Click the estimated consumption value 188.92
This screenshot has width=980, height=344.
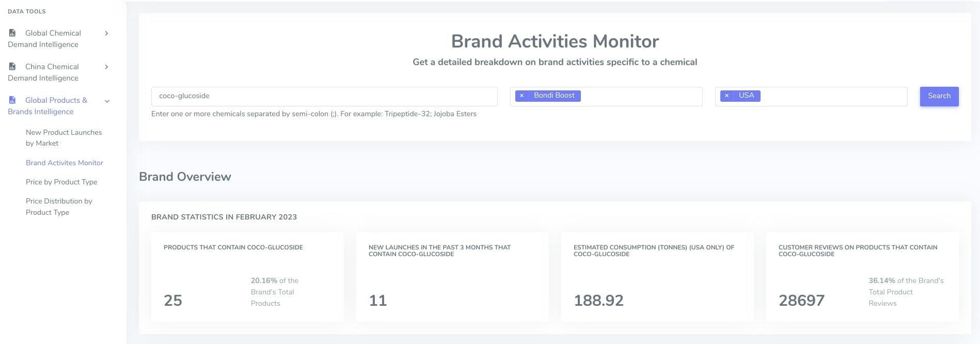(598, 301)
